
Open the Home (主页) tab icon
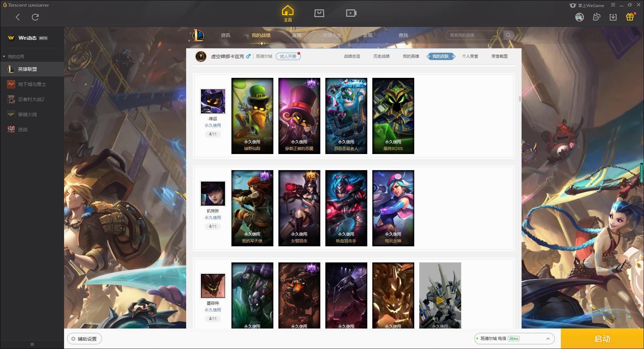pos(288,14)
